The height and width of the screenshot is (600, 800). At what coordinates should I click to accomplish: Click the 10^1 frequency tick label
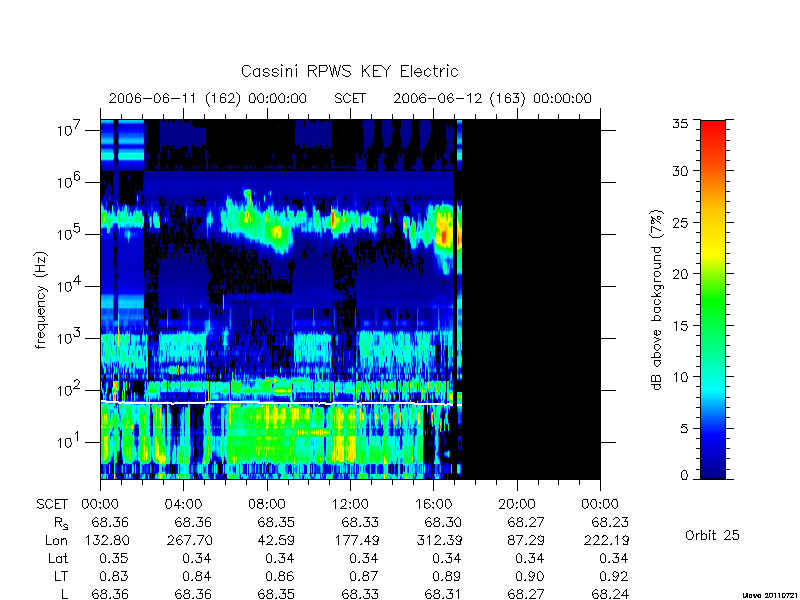pyautogui.click(x=67, y=441)
